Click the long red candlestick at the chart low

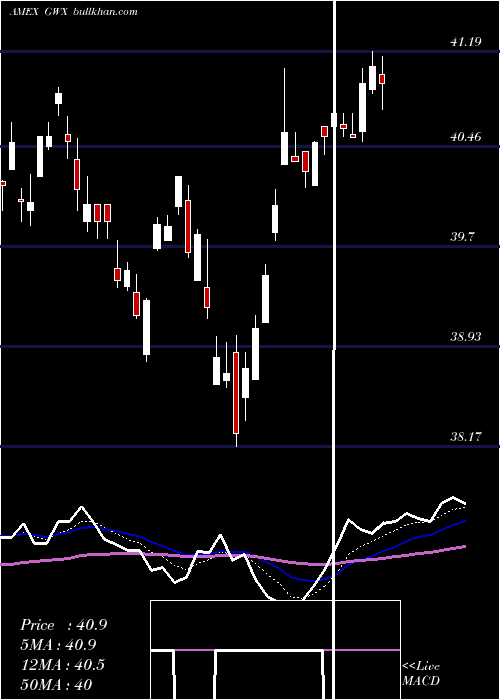coord(236,392)
